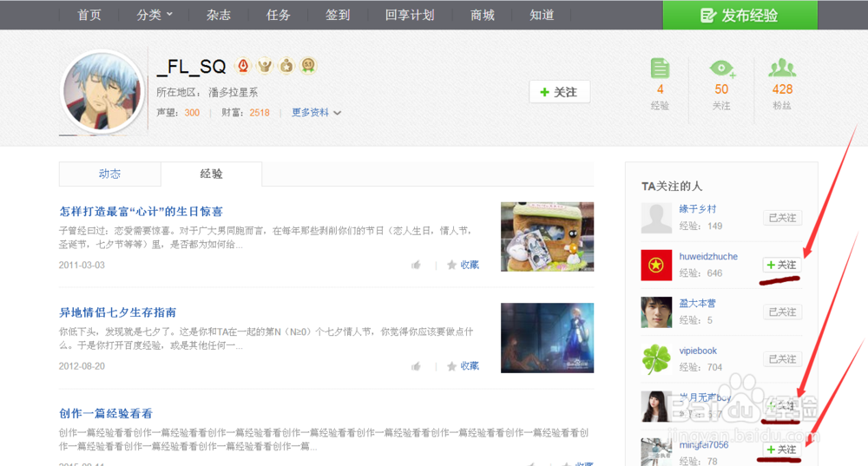This screenshot has width=868, height=466.
Task: Click the 2011-03-03 date text
Action: [x=82, y=265]
